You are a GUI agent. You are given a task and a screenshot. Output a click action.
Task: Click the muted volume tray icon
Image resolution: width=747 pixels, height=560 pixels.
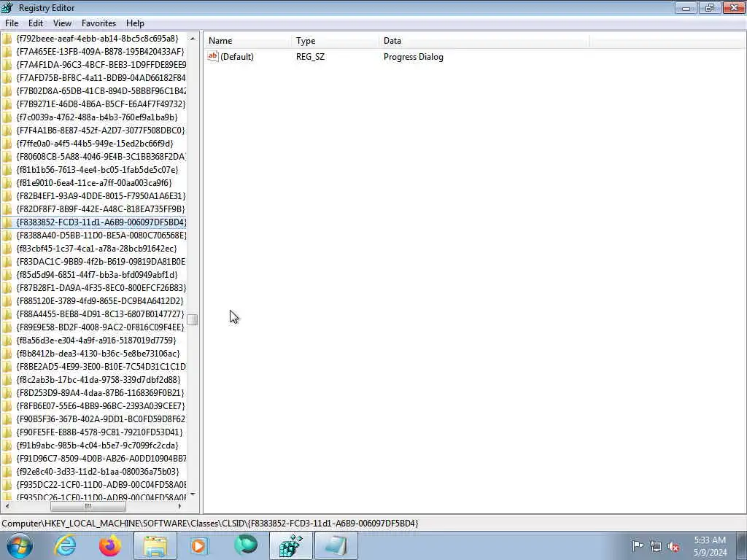(673, 547)
